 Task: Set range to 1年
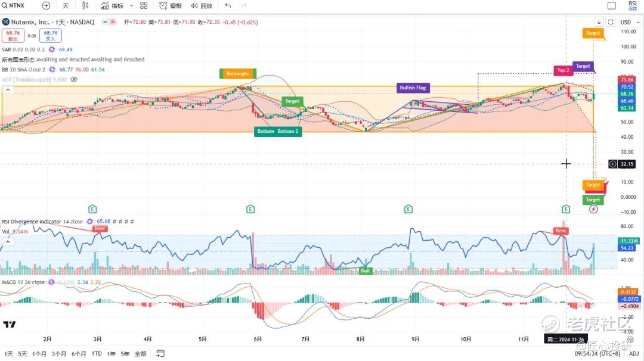coord(112,354)
